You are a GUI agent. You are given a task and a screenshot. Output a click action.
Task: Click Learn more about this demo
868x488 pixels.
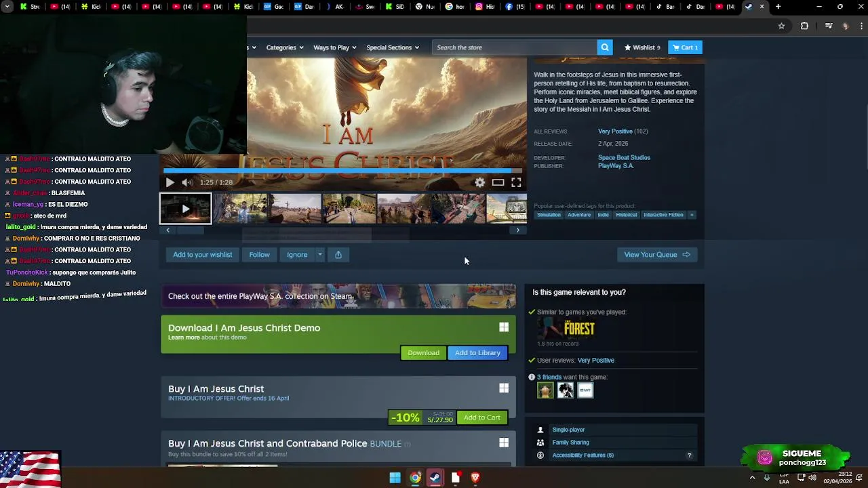[x=184, y=338]
